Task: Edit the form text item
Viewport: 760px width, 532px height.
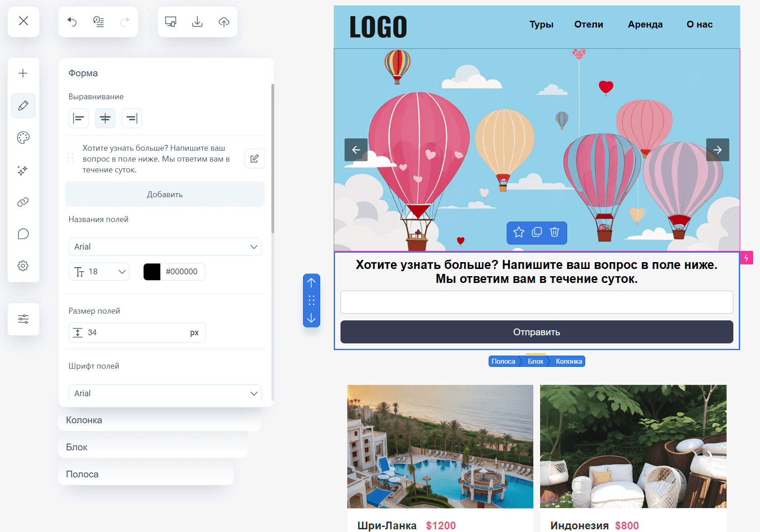Action: coord(255,158)
